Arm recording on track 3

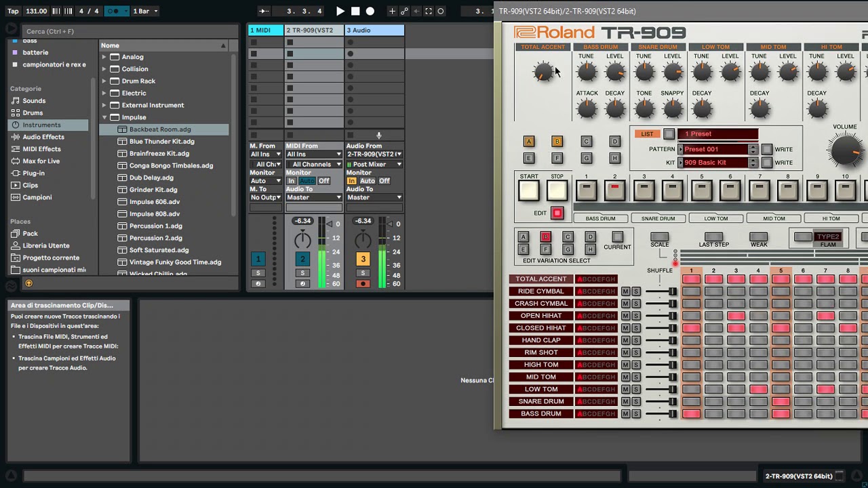(363, 283)
